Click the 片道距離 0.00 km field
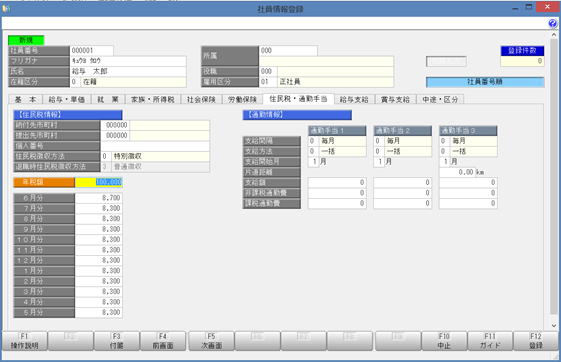The width and height of the screenshot is (561, 362). pos(458,172)
